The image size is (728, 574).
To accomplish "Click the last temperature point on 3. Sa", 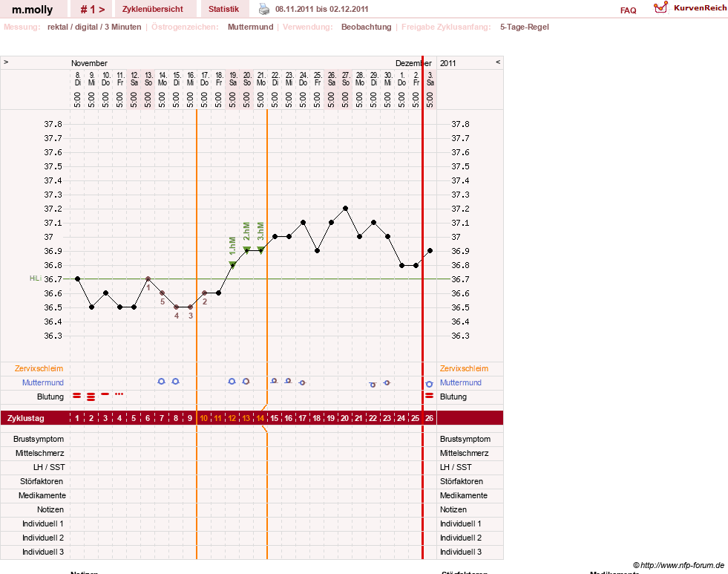I will [430, 251].
